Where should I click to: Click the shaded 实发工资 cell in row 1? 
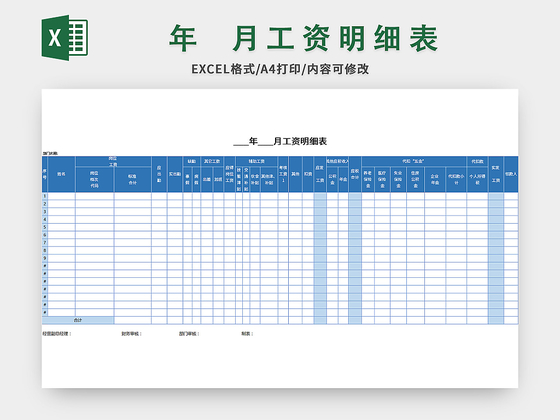coord(496,196)
